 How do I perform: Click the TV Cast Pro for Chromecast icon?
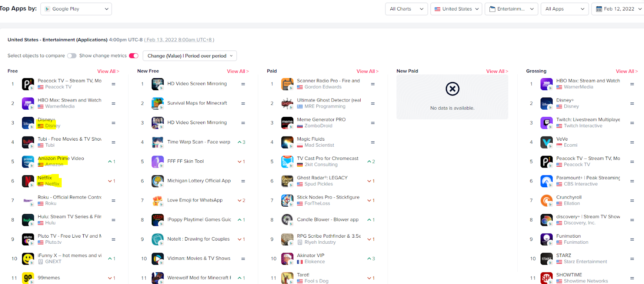287,162
